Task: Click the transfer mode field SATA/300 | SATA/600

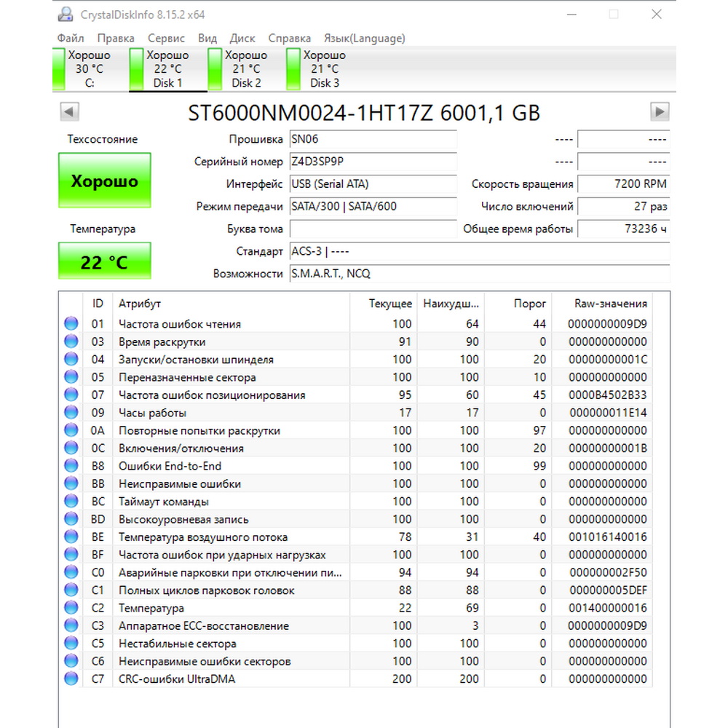Action: click(373, 206)
